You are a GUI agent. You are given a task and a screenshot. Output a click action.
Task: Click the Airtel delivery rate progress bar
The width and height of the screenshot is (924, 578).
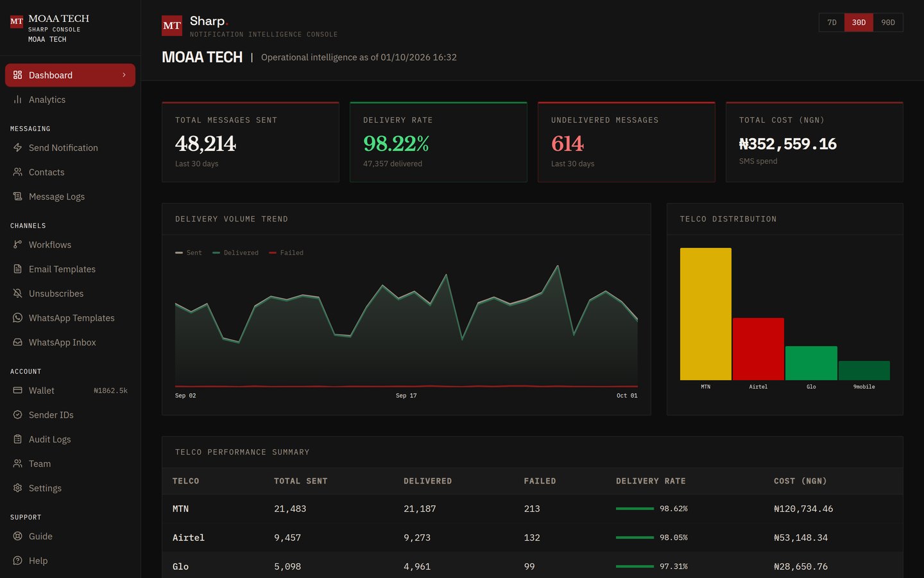click(635, 538)
